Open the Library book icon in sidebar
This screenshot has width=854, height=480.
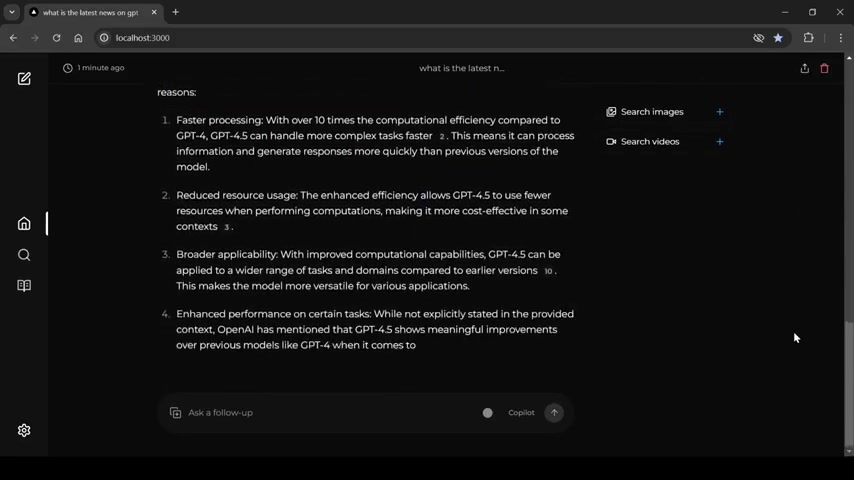click(24, 285)
